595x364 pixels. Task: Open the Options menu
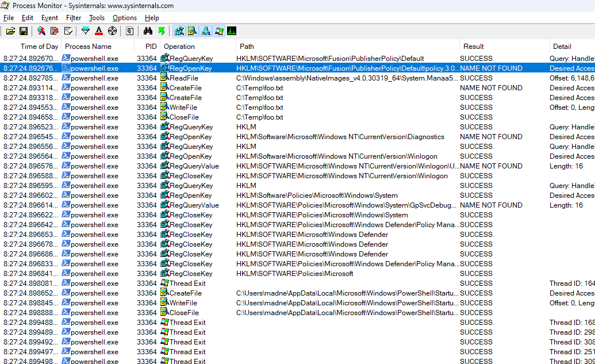125,18
